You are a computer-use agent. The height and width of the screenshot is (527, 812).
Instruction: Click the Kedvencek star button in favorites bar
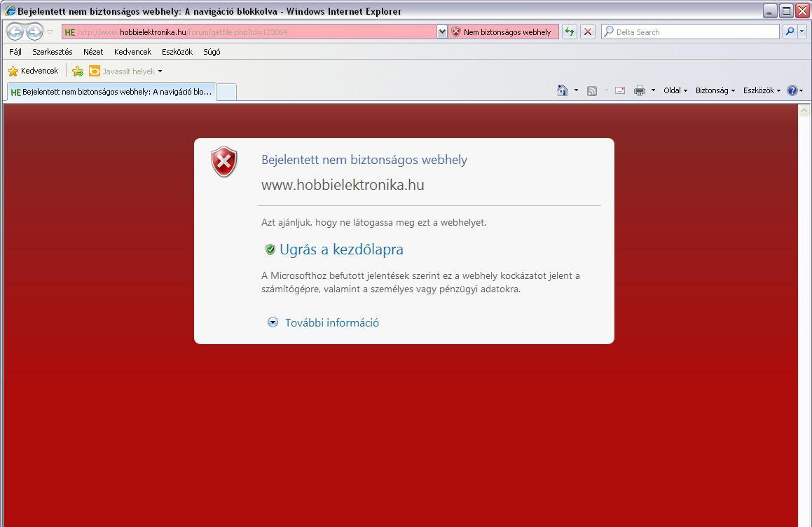pos(33,71)
